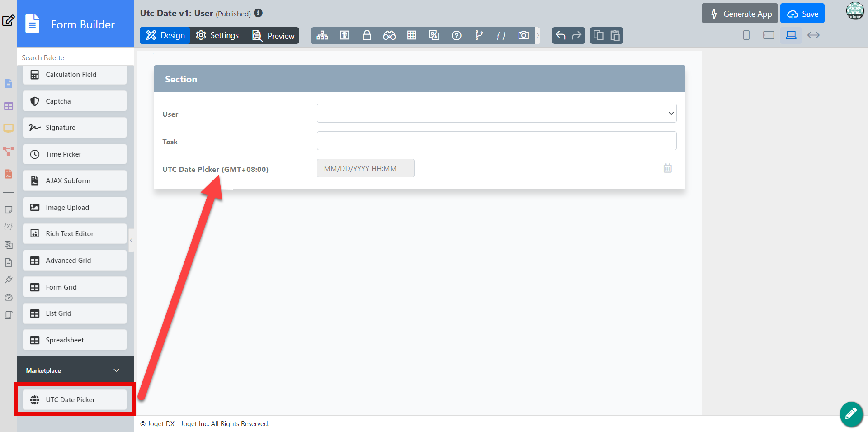Viewport: 868px width, 432px height.
Task: Select Calculation Field palette item
Action: coord(75,75)
